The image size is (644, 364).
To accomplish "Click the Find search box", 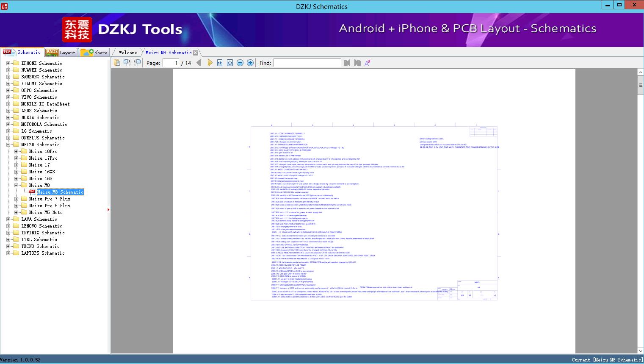I will point(307,63).
